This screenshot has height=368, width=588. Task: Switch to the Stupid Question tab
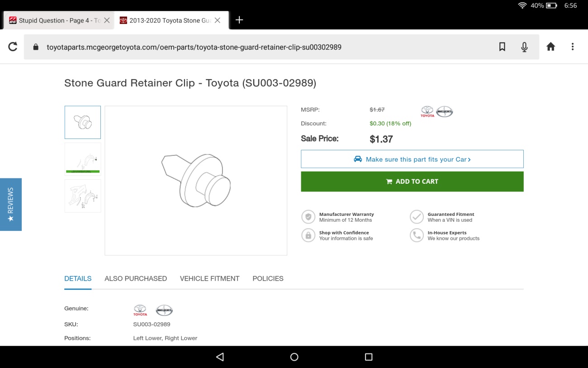coord(54,20)
